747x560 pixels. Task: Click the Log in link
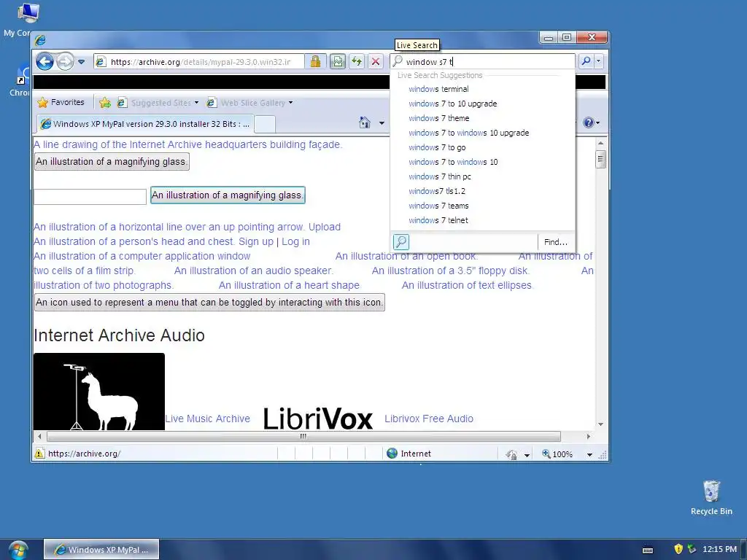tap(295, 241)
